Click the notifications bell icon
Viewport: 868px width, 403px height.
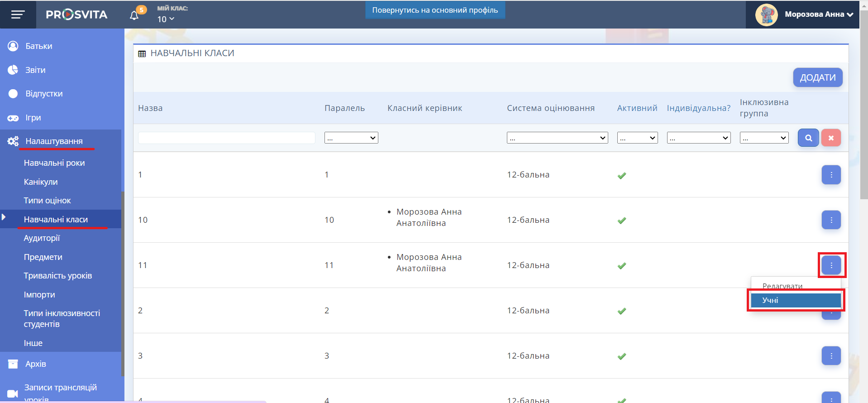134,15
